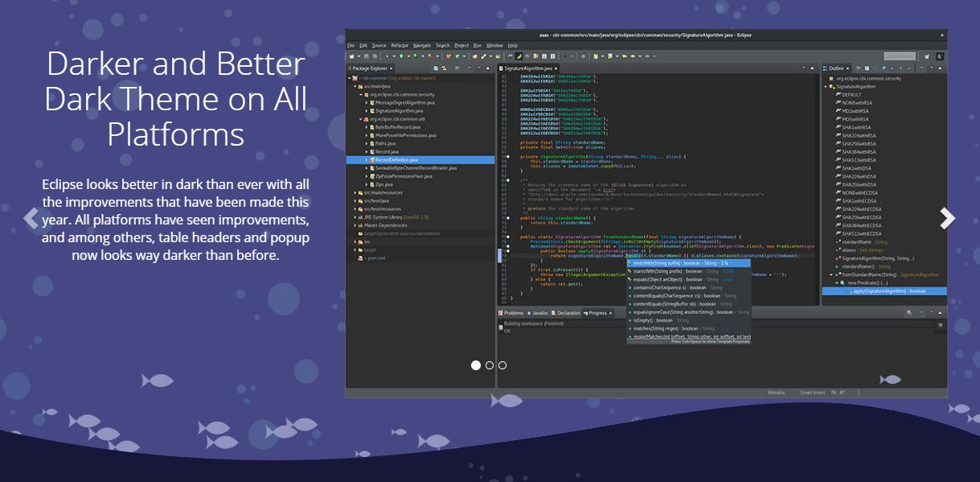The height and width of the screenshot is (482, 980).
Task: Collapse the src/main/java folder
Action: [356, 86]
